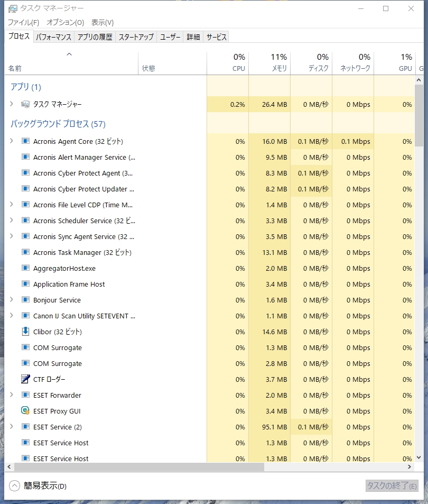Image resolution: width=428 pixels, height=504 pixels.
Task: Sort by the メモリ column header
Action: click(x=269, y=63)
